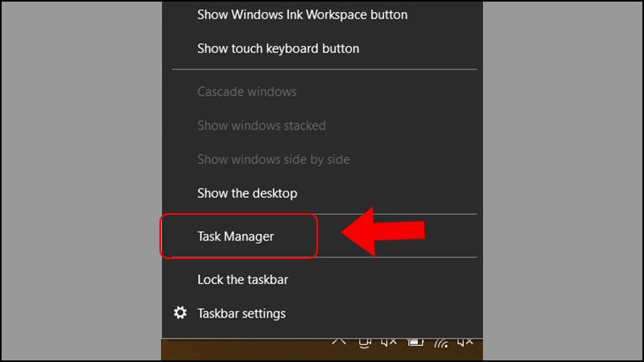
Task: Click the muted speaker icon left of battery
Action: click(389, 343)
